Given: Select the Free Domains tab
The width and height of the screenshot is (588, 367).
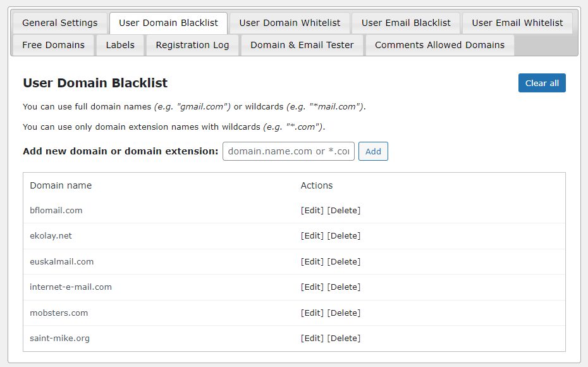Looking at the screenshot, I should pos(53,45).
